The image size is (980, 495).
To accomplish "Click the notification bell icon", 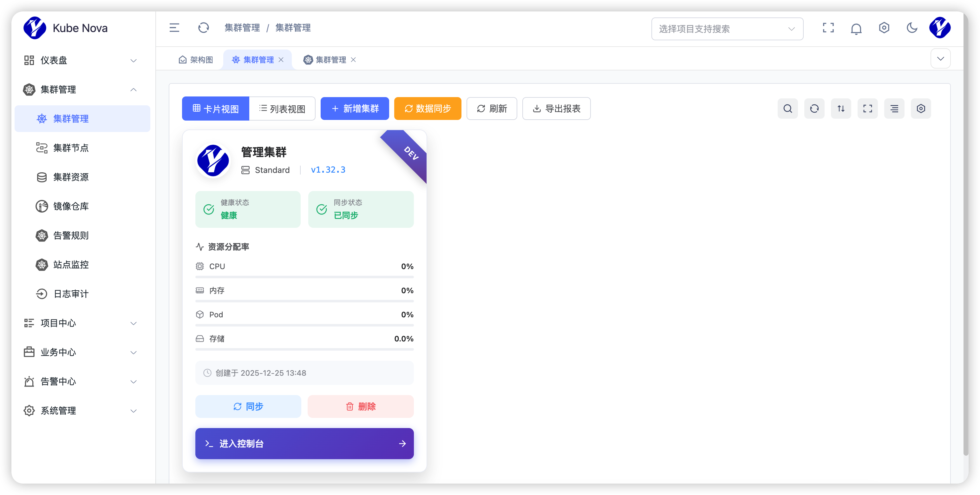I will 856,29.
